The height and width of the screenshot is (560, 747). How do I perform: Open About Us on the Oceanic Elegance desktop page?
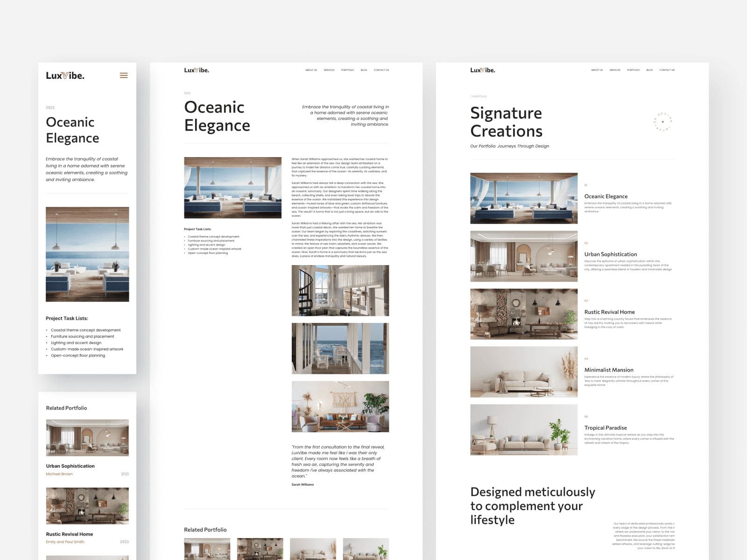click(x=311, y=70)
